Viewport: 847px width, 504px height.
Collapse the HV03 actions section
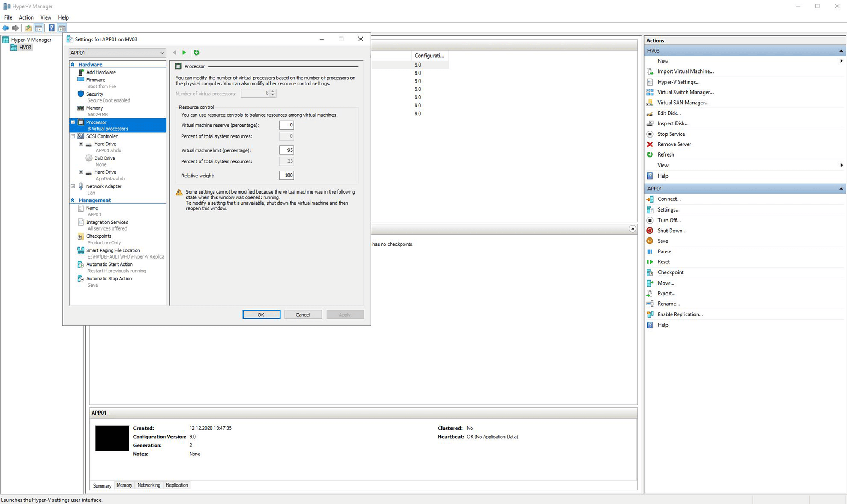tap(841, 51)
